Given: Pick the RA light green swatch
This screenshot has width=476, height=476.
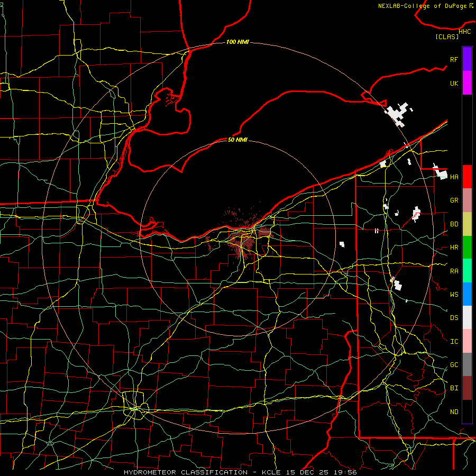Looking at the screenshot, I should click(x=467, y=271).
